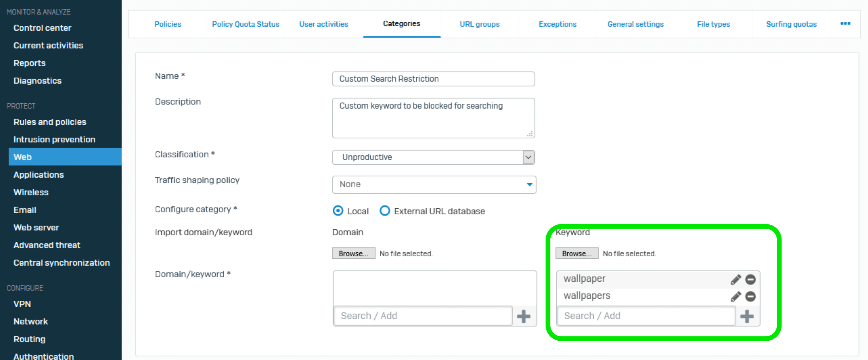Select External URL database option

click(x=385, y=211)
